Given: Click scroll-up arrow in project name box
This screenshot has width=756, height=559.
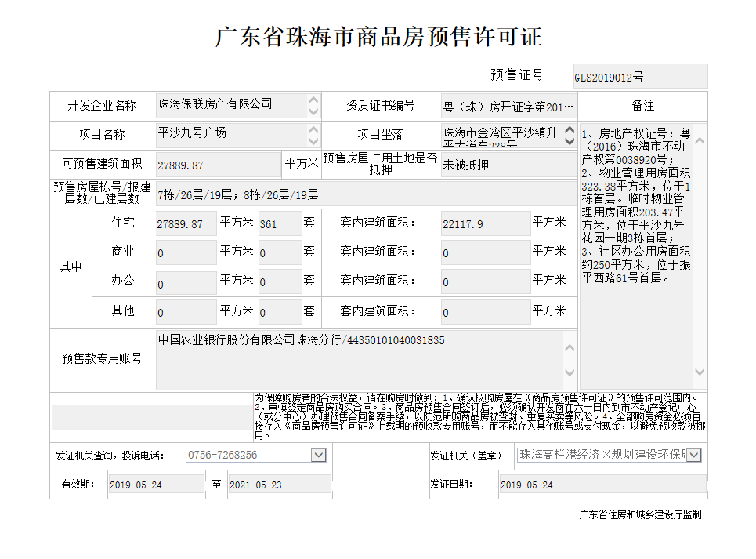Looking at the screenshot, I should pyautogui.click(x=313, y=129).
